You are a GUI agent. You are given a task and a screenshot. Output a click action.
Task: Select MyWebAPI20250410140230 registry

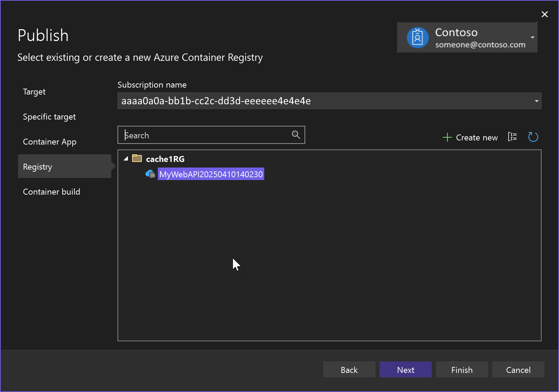tap(211, 174)
